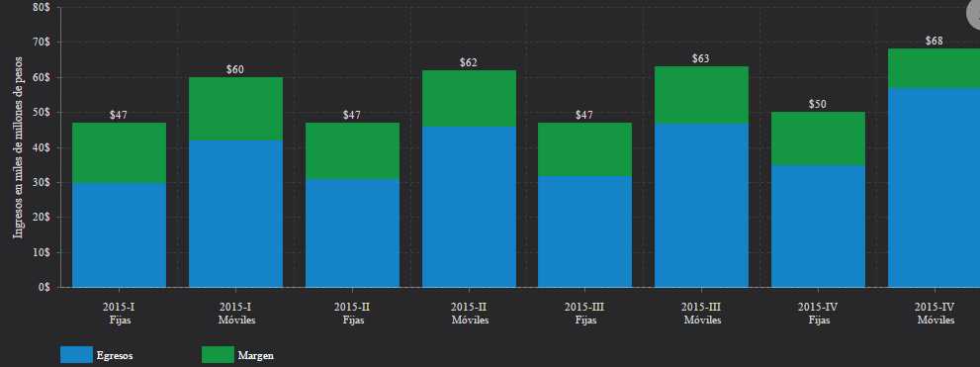Click the 70$ y-axis tick label
980x367 pixels.
coord(43,43)
